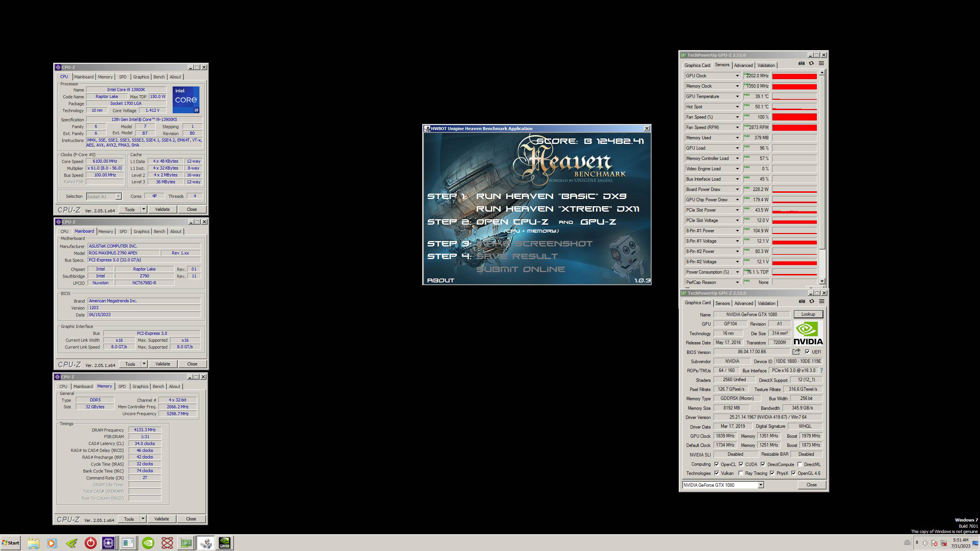Click the red power button taskbar icon
The height and width of the screenshot is (551, 980).
tap(90, 543)
